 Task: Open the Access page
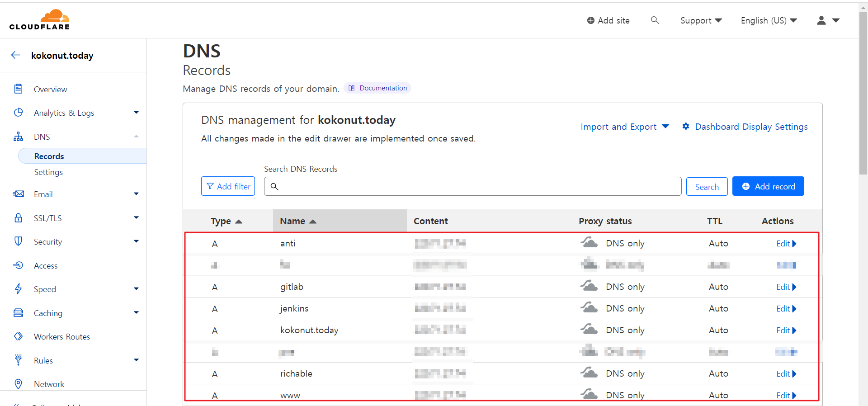pyautogui.click(x=46, y=266)
